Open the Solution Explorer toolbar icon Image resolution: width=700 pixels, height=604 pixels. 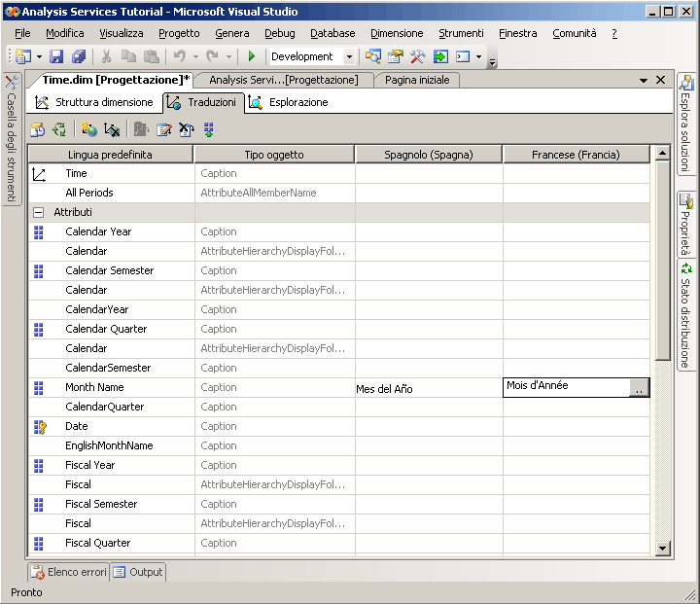[372, 57]
